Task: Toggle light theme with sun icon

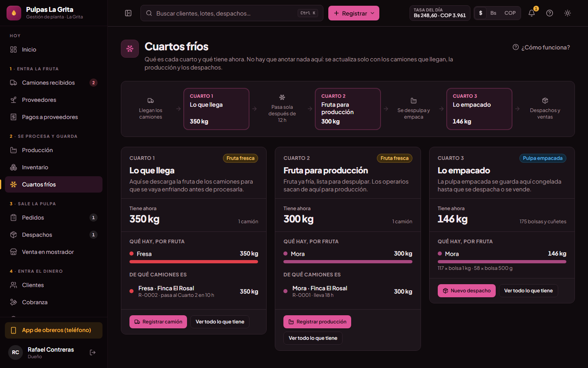Action: point(568,13)
